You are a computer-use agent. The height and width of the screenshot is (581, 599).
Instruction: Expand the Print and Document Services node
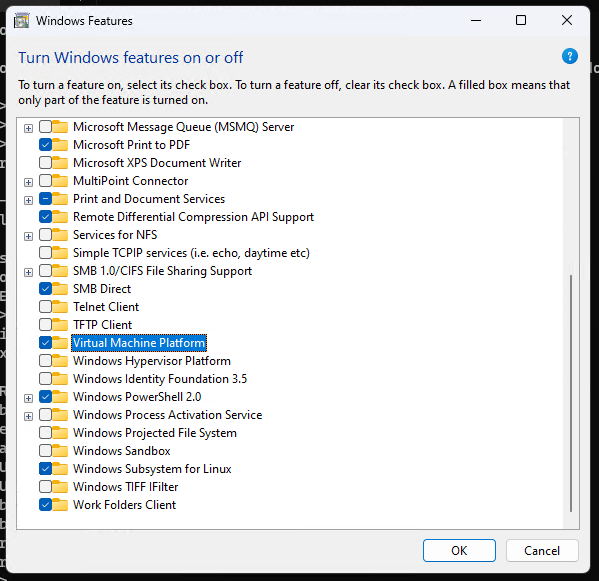[28, 200]
